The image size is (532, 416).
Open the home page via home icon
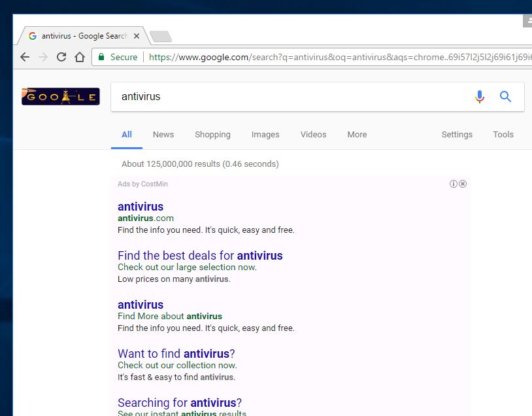pyautogui.click(x=79, y=57)
